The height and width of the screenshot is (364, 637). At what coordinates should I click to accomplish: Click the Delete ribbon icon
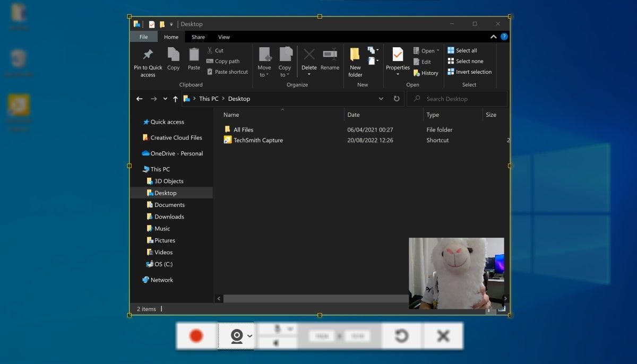point(309,55)
